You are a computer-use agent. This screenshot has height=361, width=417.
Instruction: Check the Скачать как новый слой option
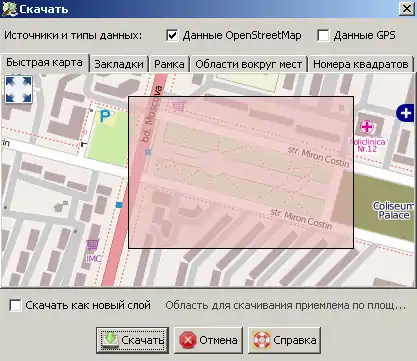click(15, 305)
